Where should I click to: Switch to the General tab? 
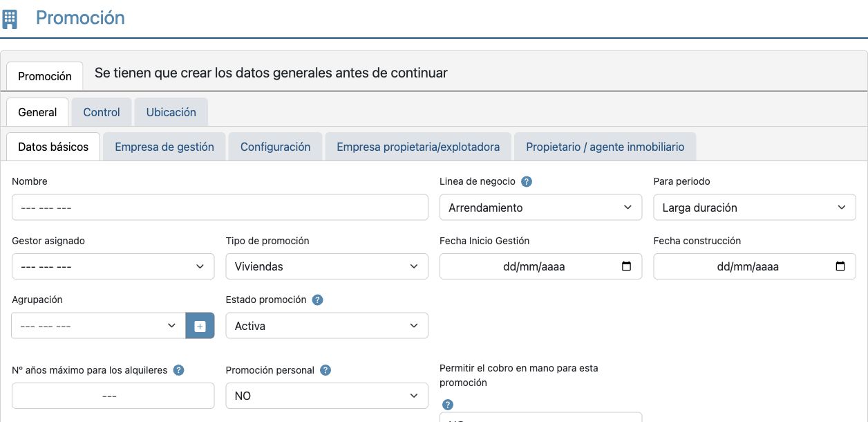[x=37, y=112]
